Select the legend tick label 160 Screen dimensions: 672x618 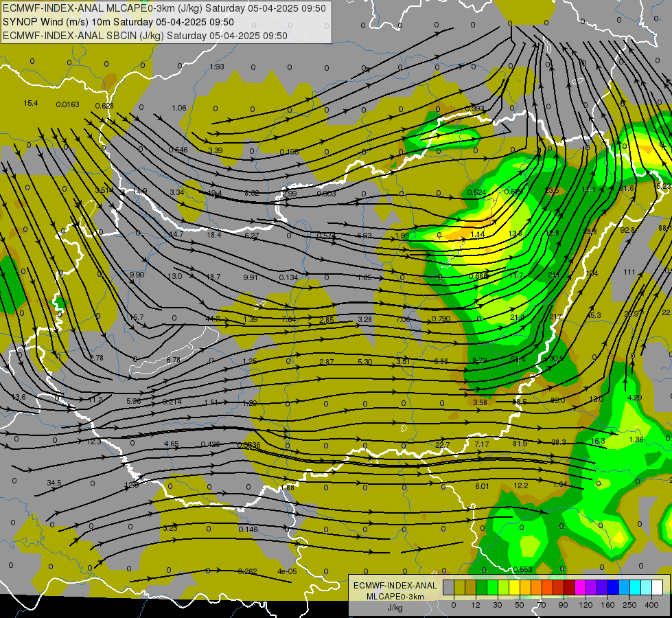tap(607, 605)
